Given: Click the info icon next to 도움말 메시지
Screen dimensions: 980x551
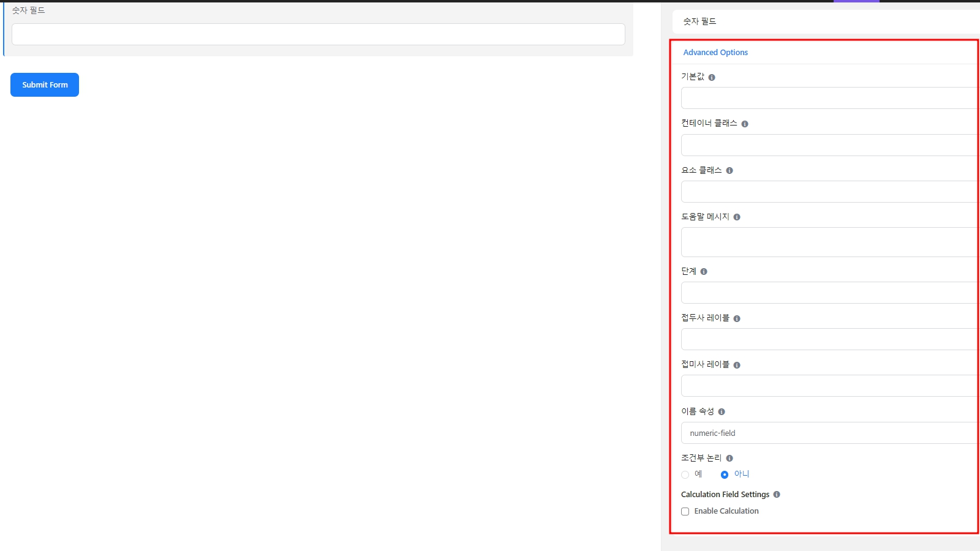Looking at the screenshot, I should coord(737,217).
